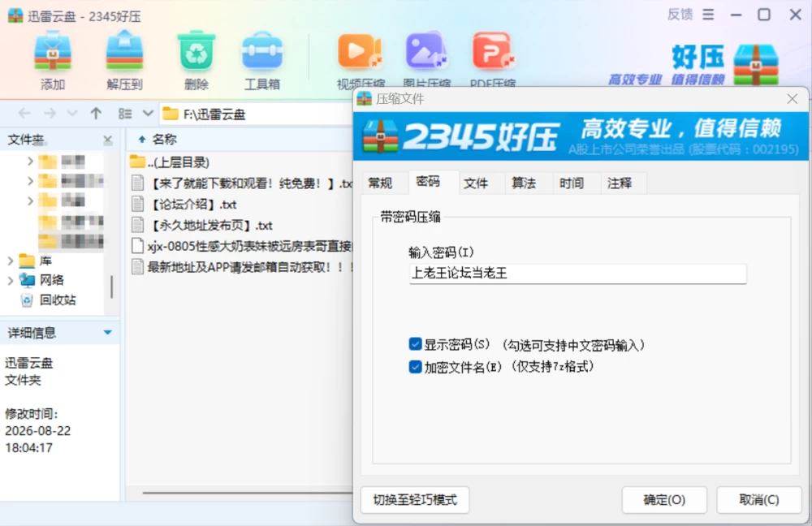Switch to the 算法 tab
Screen dimensions: 812x526
coord(524,183)
